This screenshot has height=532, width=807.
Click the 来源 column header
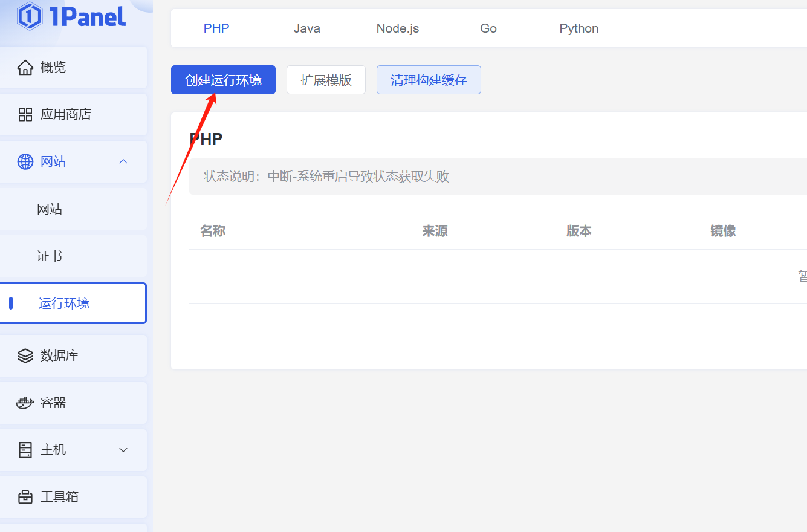click(x=435, y=231)
